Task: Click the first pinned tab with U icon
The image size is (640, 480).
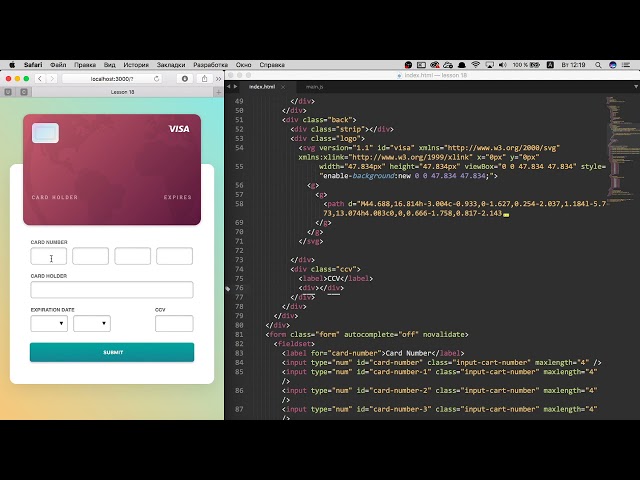Action: (x=8, y=92)
